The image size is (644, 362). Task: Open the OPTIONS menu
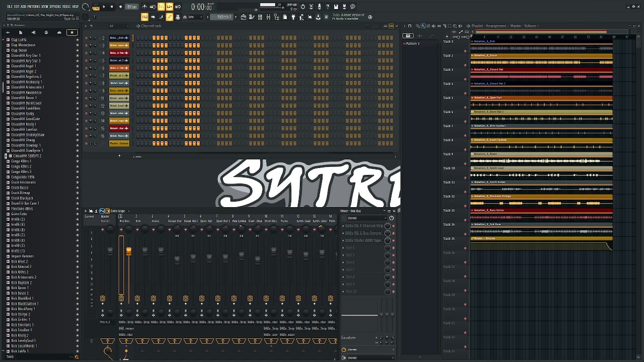55,7
